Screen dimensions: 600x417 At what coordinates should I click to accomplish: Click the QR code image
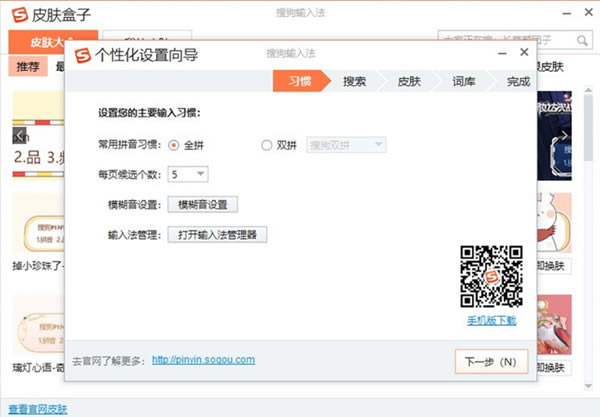coord(492,276)
